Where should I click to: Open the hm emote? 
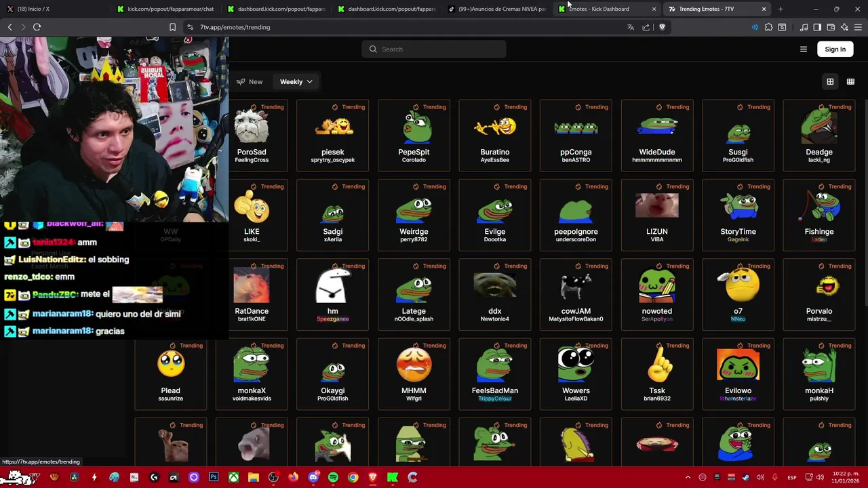click(332, 294)
